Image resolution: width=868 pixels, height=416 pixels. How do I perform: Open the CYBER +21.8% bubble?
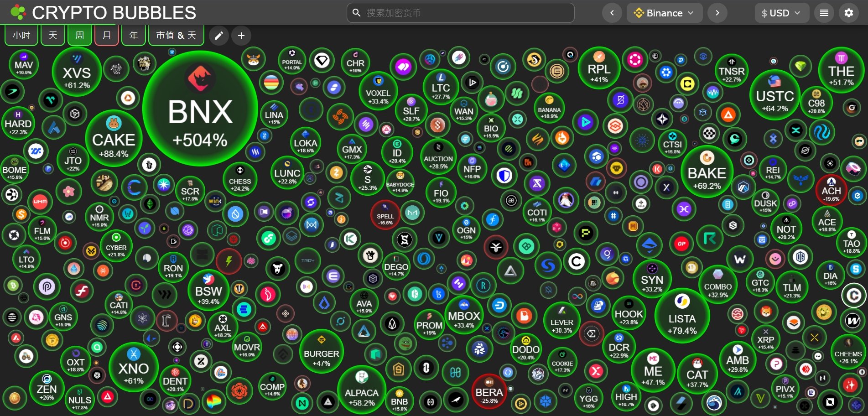pos(116,246)
